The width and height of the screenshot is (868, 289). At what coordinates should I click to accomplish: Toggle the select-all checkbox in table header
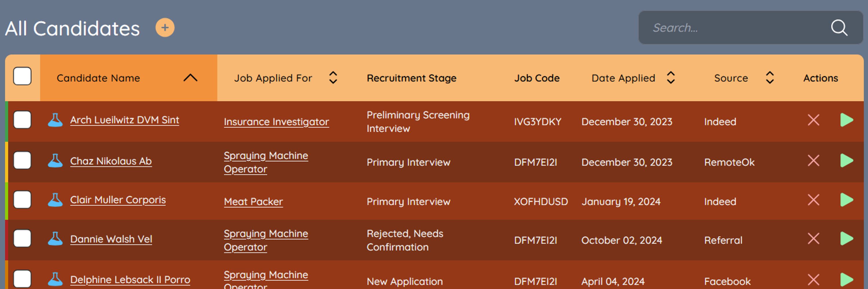pyautogui.click(x=22, y=76)
